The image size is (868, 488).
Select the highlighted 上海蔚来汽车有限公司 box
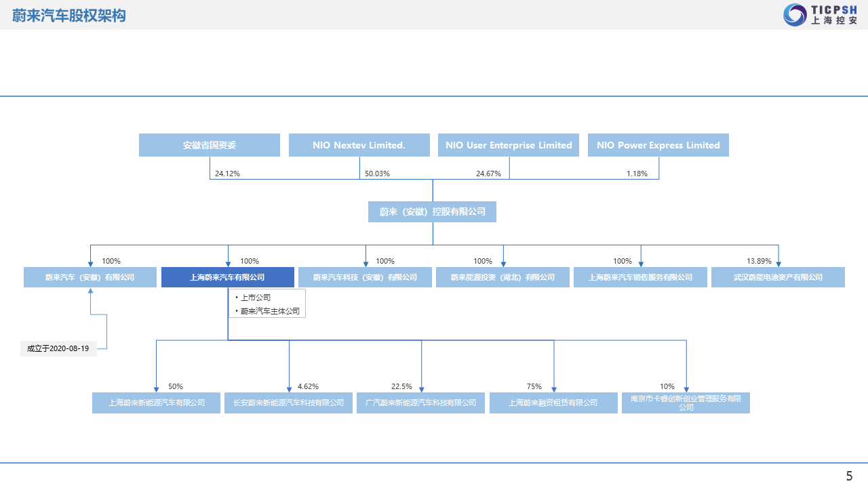[x=228, y=277]
